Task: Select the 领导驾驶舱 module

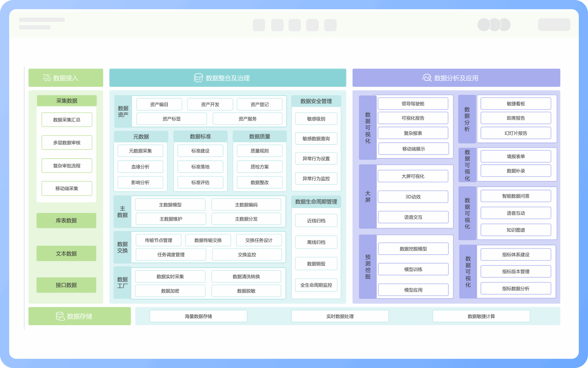Action: point(413,104)
